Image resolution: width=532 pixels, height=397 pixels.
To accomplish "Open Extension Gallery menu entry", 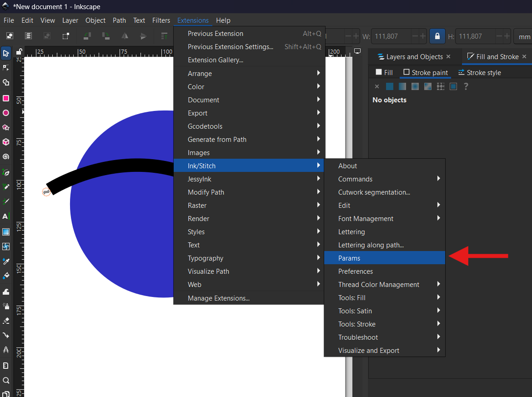I will (x=249, y=60).
